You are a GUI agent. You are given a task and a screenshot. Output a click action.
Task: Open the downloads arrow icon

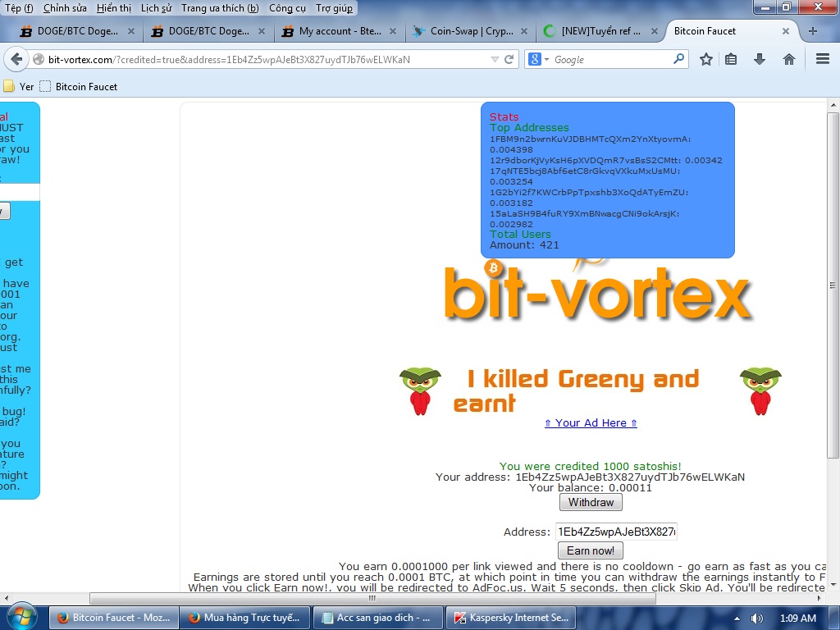[759, 59]
